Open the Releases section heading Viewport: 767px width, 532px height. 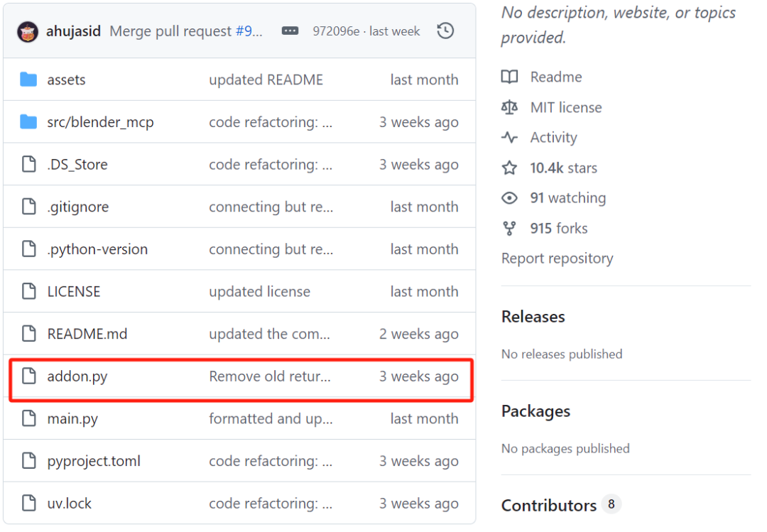pos(533,317)
